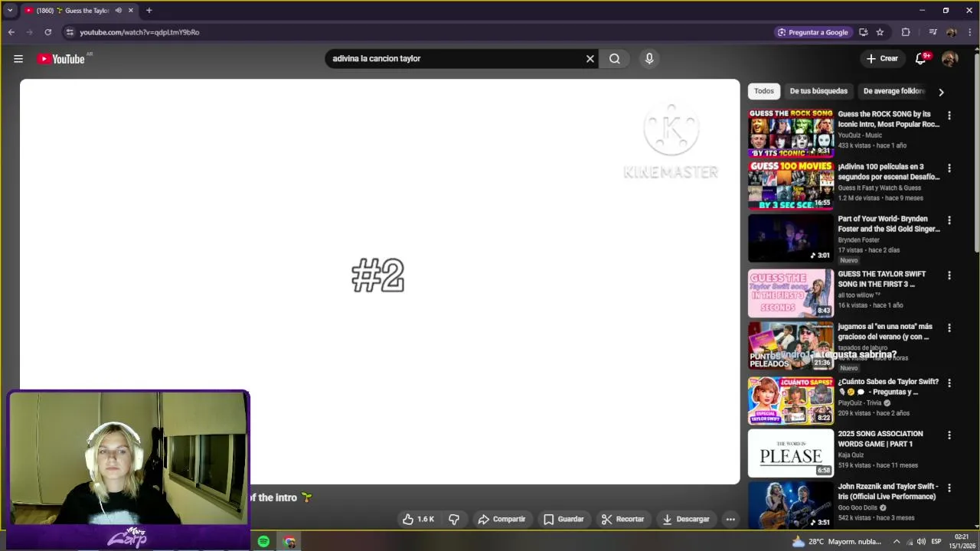
Task: Open the taskbar volume speaker icon
Action: 921,542
